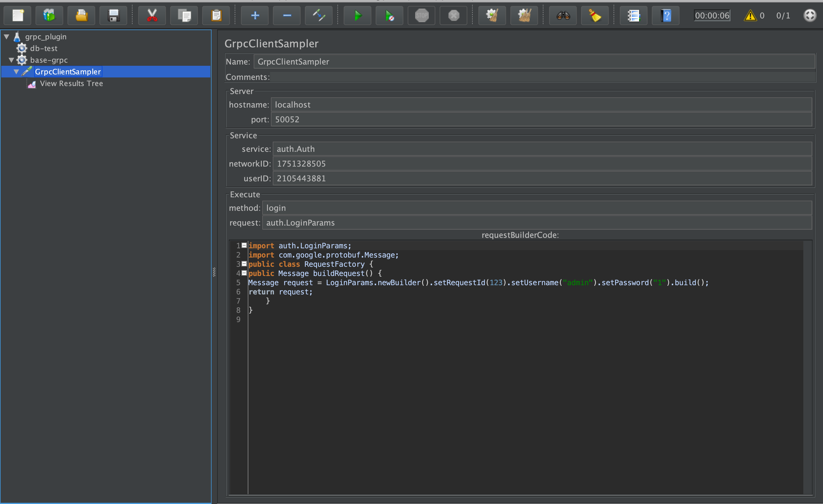This screenshot has width=823, height=504.
Task: Collapse the grpc_plugin tree node
Action: click(7, 36)
